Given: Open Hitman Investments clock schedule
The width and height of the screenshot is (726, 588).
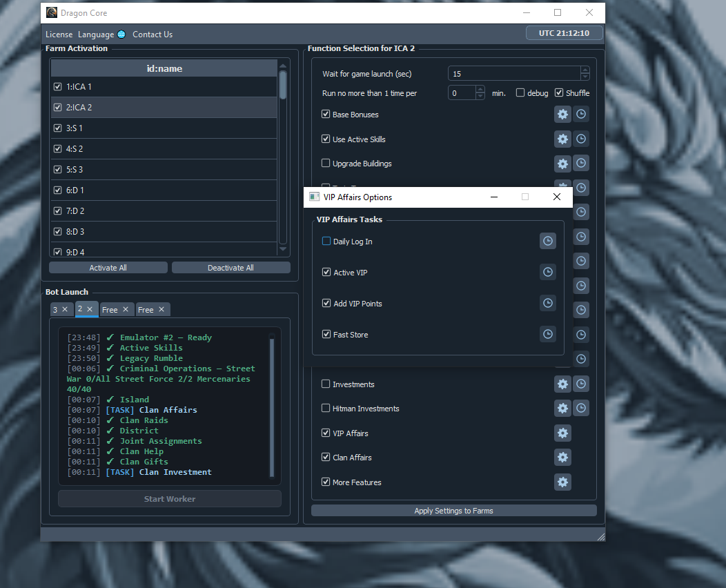Looking at the screenshot, I should pos(581,408).
